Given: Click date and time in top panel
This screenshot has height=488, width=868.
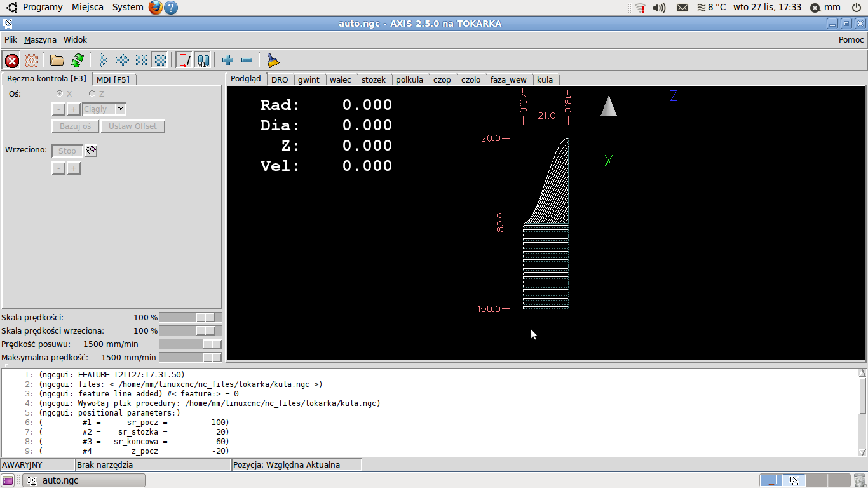Looking at the screenshot, I should tap(767, 7).
